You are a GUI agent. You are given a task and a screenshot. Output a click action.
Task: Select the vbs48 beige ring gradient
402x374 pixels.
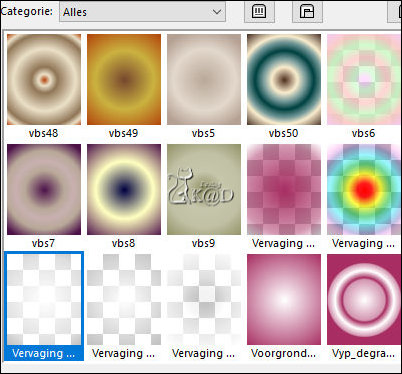click(44, 79)
